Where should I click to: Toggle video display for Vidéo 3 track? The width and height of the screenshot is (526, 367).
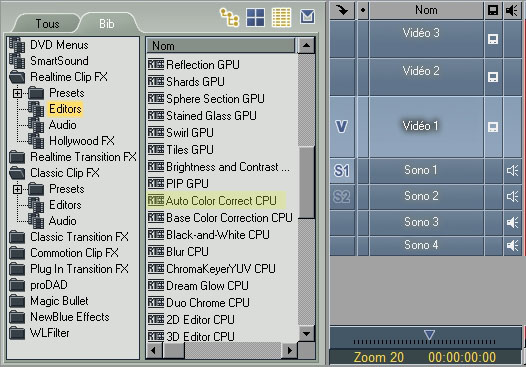pyautogui.click(x=493, y=39)
